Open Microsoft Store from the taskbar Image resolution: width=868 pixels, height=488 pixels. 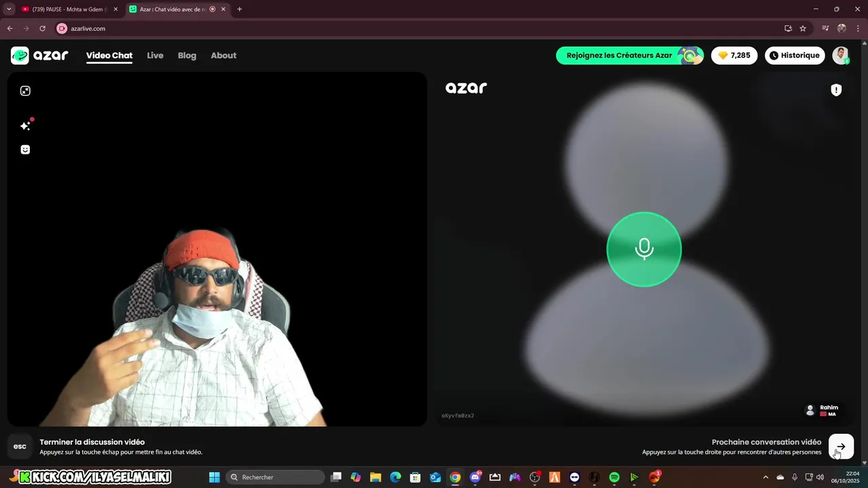(x=415, y=477)
